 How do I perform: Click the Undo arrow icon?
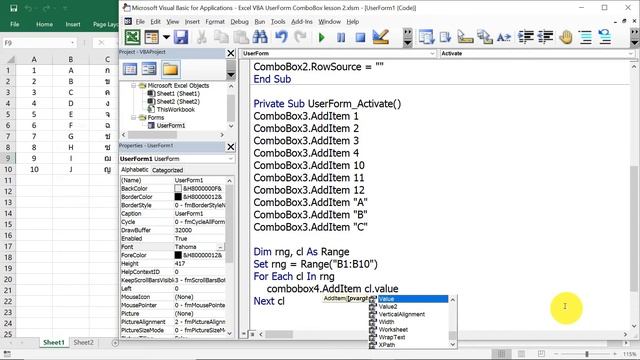tap(281, 37)
